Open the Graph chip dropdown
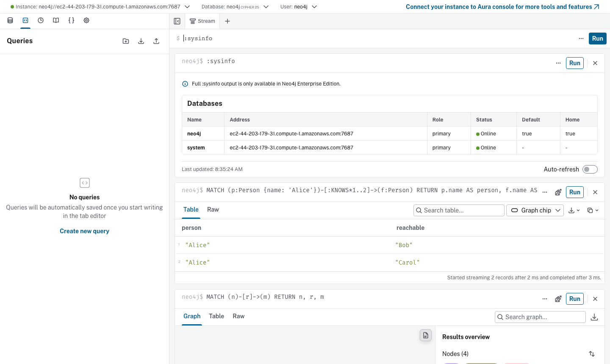This screenshot has width=610, height=364. (x=535, y=210)
